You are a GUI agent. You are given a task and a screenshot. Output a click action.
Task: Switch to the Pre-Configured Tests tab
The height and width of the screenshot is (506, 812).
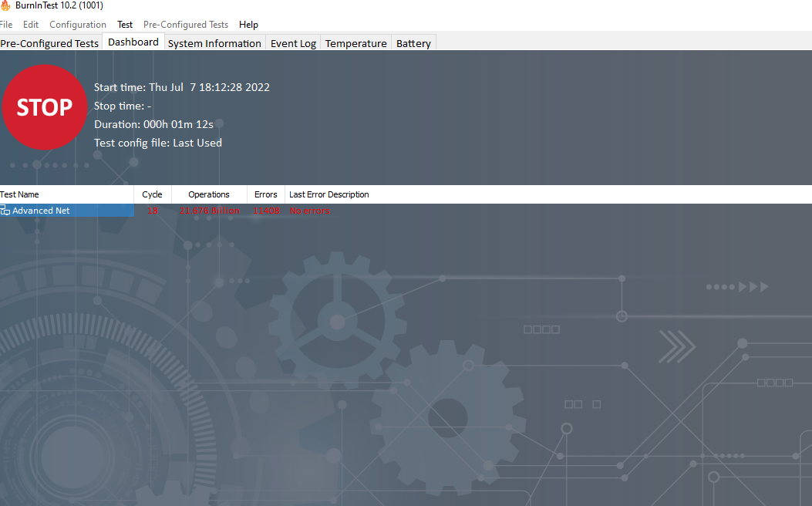(x=49, y=43)
